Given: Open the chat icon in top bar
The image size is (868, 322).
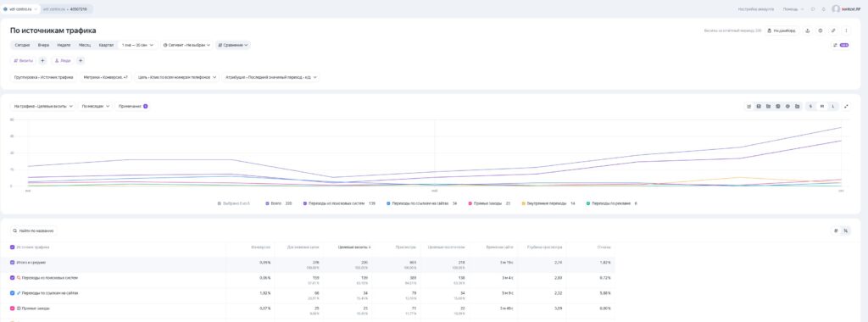Looking at the screenshot, I should tap(813, 8).
